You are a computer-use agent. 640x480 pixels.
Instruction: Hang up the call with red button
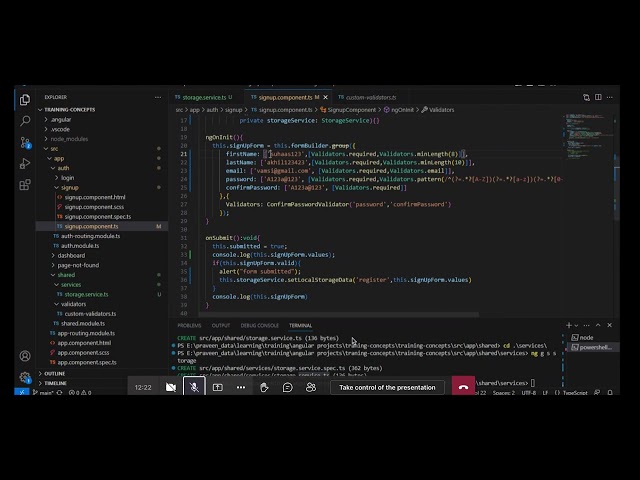[463, 386]
